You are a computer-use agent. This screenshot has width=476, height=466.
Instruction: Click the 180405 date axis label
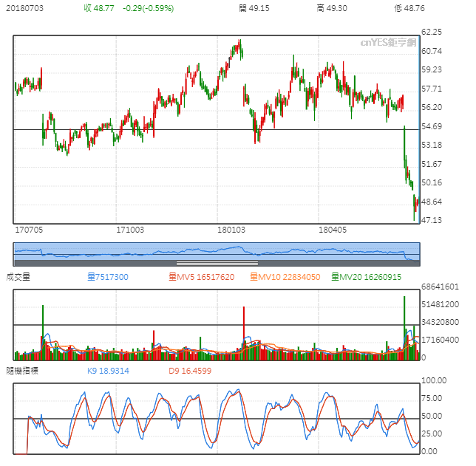click(x=333, y=230)
